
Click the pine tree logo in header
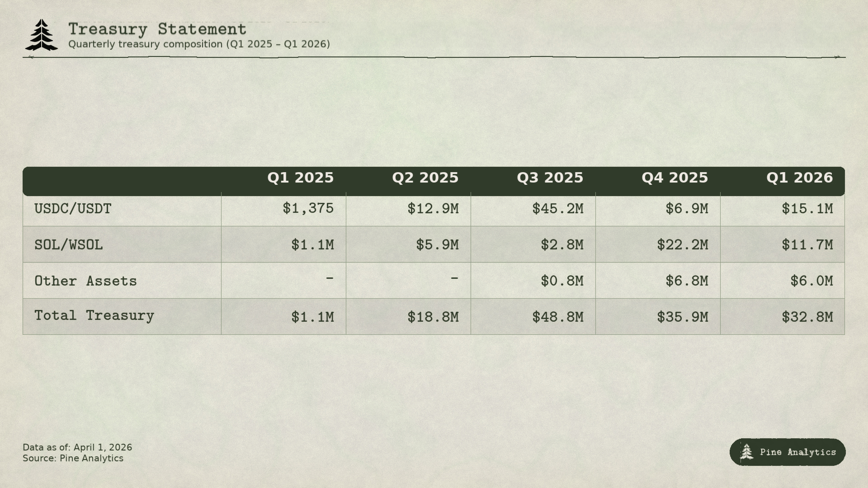(41, 35)
